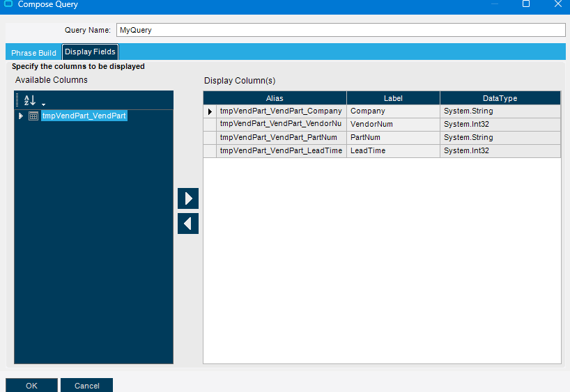Viewport: 570px width, 392px height.
Task: Click the VendorNum label cell
Action: click(x=393, y=124)
